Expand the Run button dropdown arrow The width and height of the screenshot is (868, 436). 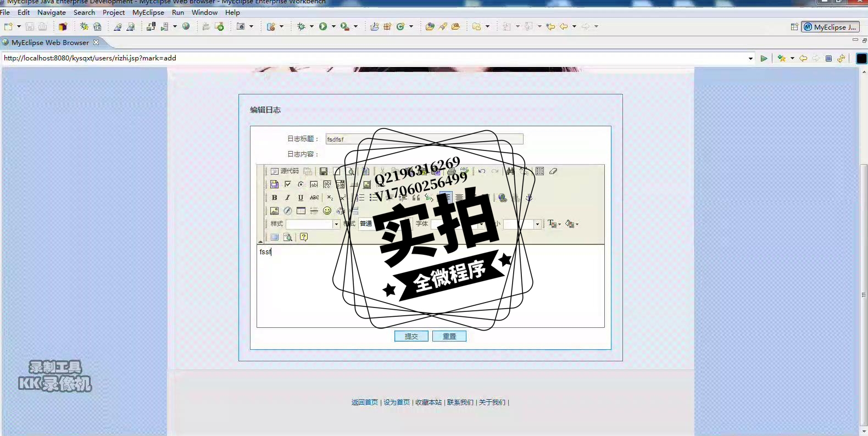tap(333, 26)
